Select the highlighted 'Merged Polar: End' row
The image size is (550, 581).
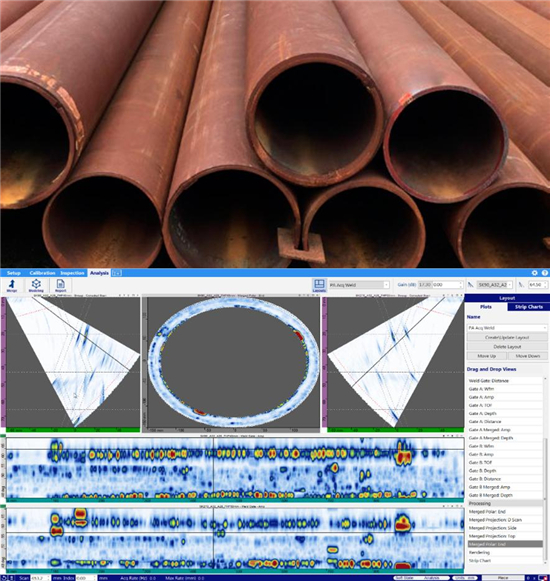(505, 544)
